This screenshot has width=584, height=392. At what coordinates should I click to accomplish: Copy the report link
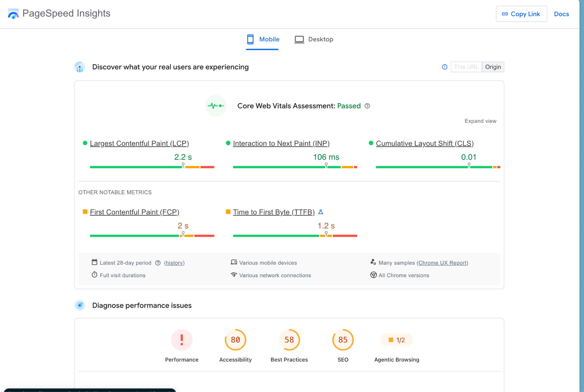521,14
